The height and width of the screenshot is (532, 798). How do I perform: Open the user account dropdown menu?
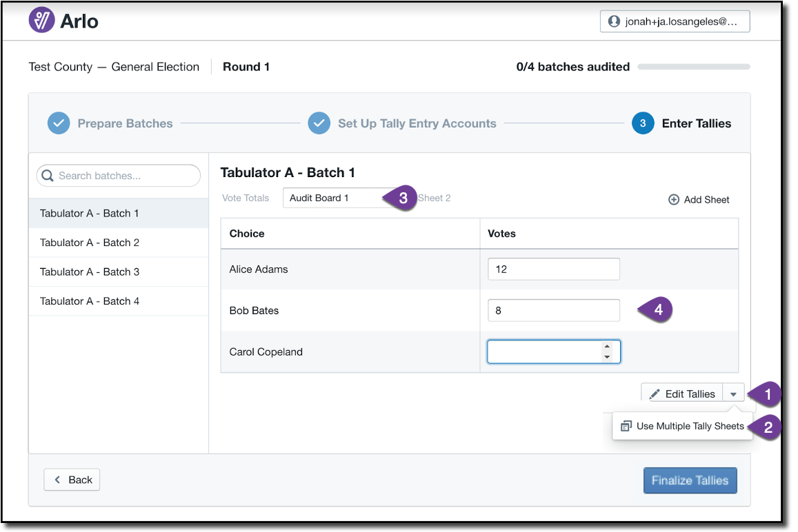tap(675, 21)
